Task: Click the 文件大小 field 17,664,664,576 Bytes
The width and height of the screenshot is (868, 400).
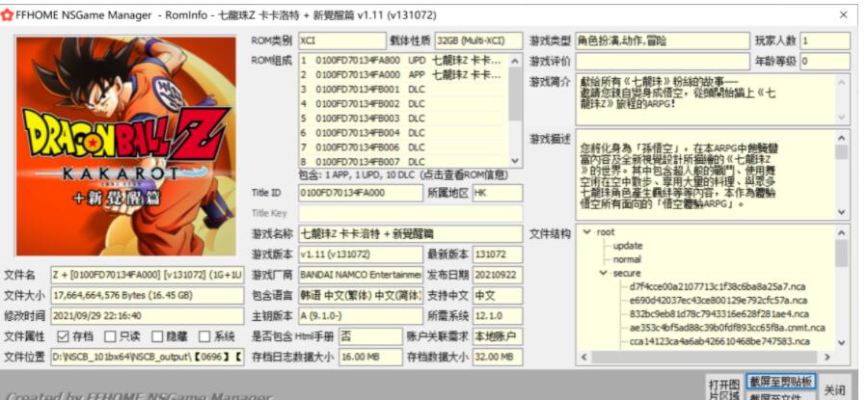Action: coord(148,296)
